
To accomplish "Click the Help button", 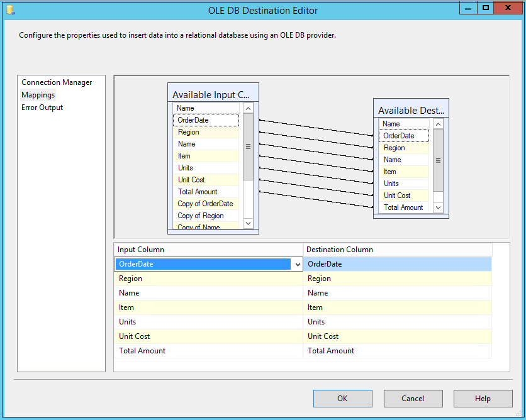I will click(x=483, y=398).
